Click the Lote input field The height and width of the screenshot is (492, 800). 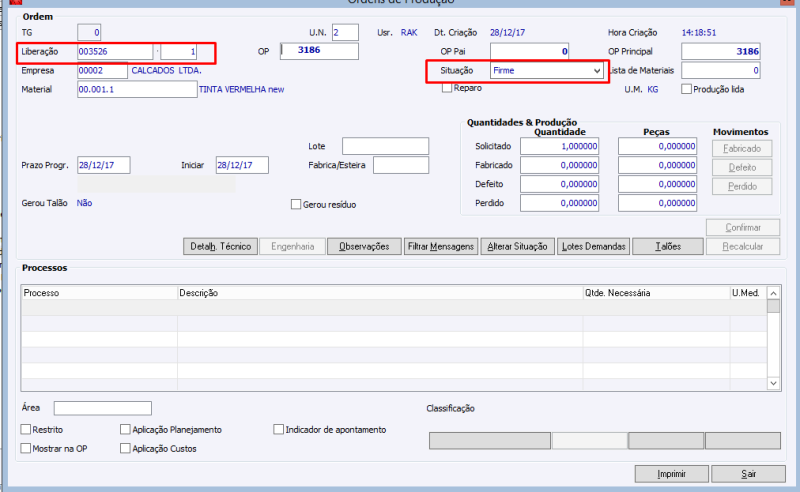[x=386, y=146]
